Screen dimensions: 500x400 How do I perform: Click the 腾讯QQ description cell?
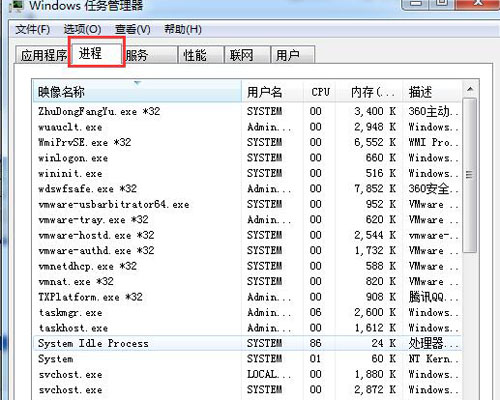[x=433, y=297]
